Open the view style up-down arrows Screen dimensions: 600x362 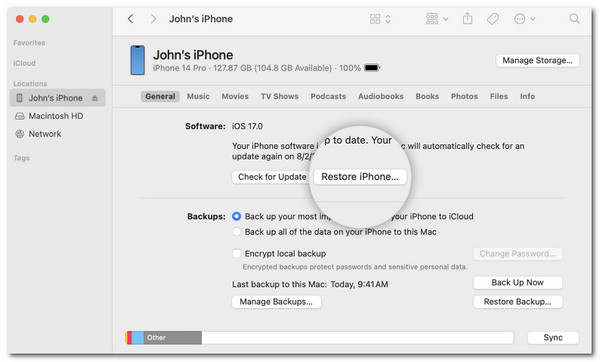tap(388, 19)
